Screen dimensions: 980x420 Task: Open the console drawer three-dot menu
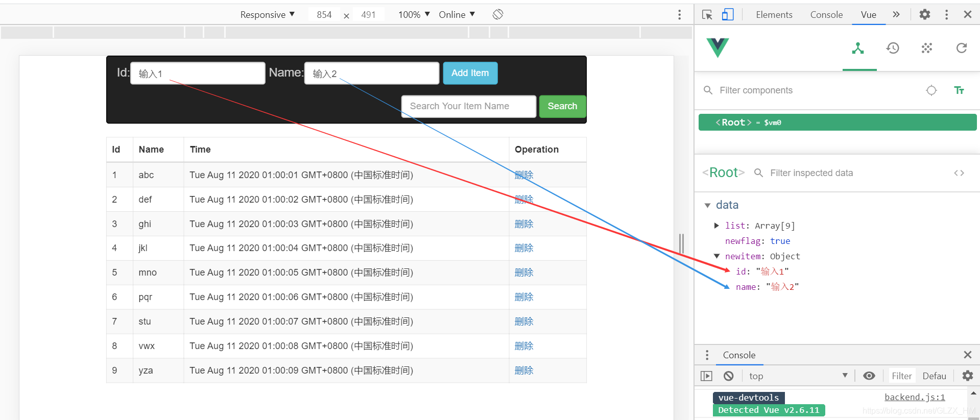coord(707,355)
